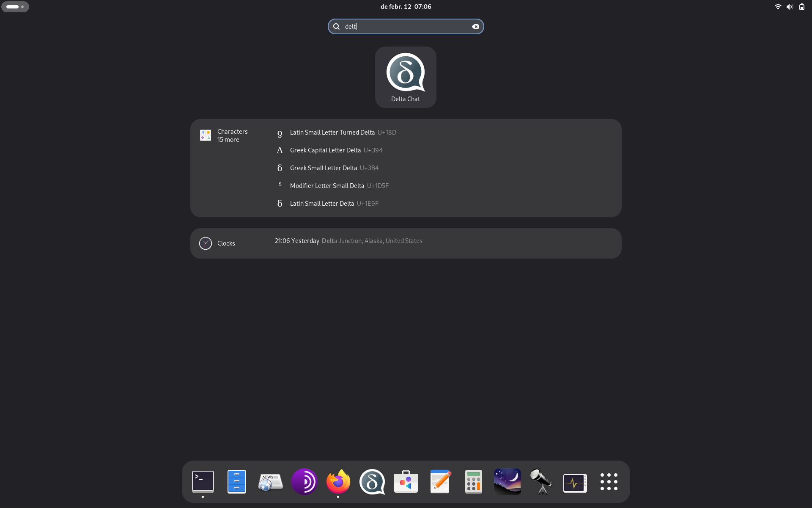
Task: Click the glyph beside Latin Small Letter Delta
Action: click(280, 204)
